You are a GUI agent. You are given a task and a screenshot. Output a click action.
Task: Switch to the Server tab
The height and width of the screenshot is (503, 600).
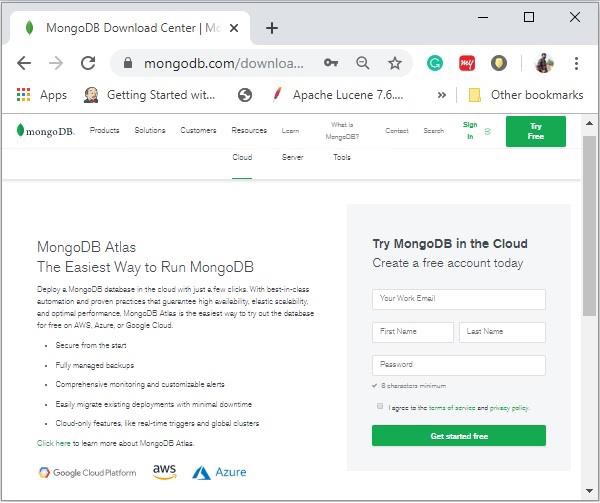point(292,158)
